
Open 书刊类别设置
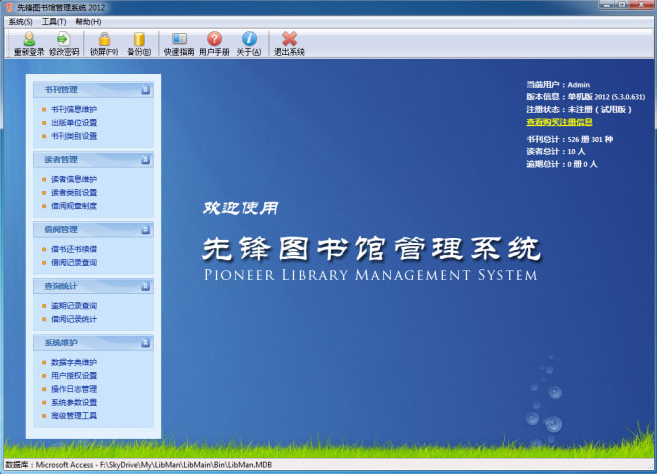pyautogui.click(x=74, y=136)
